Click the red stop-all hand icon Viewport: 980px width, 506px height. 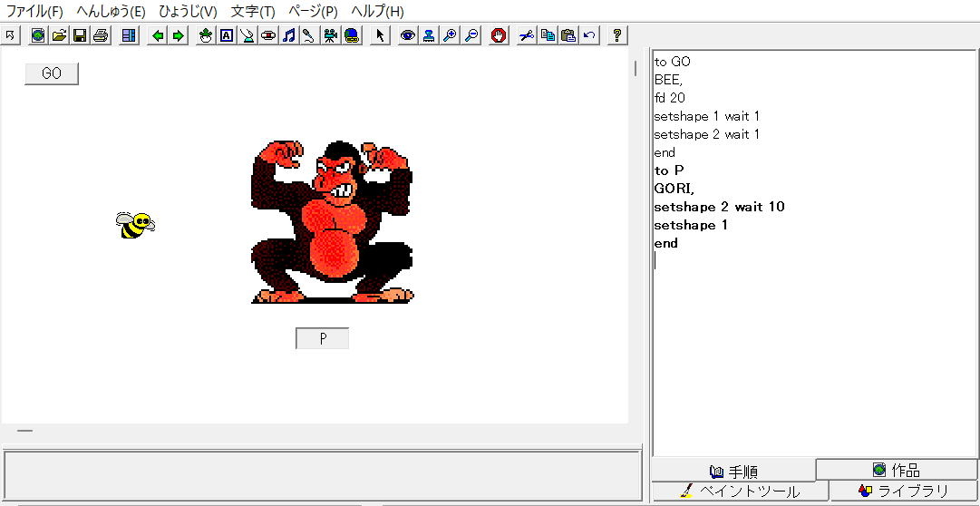tap(498, 35)
